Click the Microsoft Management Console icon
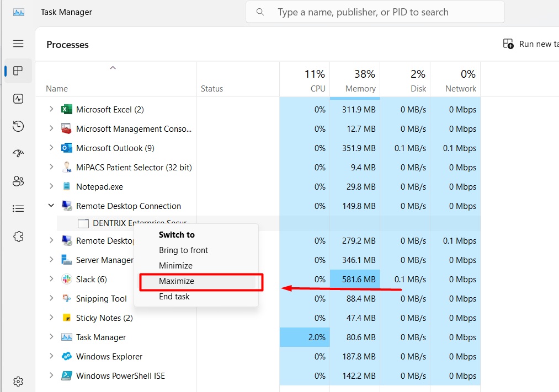The image size is (559, 392). (67, 129)
